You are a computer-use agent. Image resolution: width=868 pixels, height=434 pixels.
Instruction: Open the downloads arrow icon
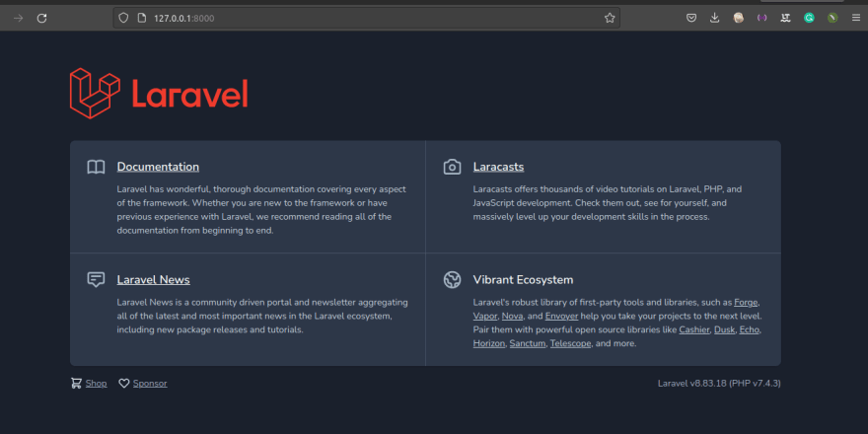[715, 19]
